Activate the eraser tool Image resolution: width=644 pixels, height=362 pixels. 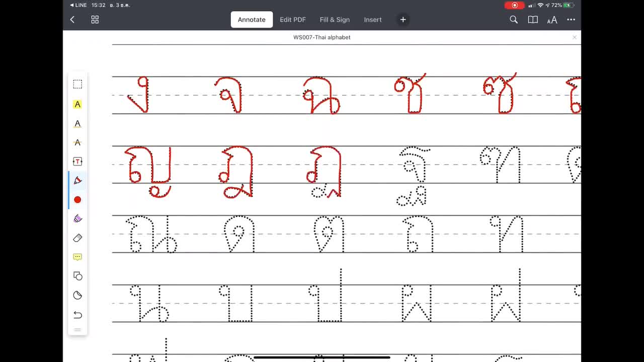(x=77, y=238)
